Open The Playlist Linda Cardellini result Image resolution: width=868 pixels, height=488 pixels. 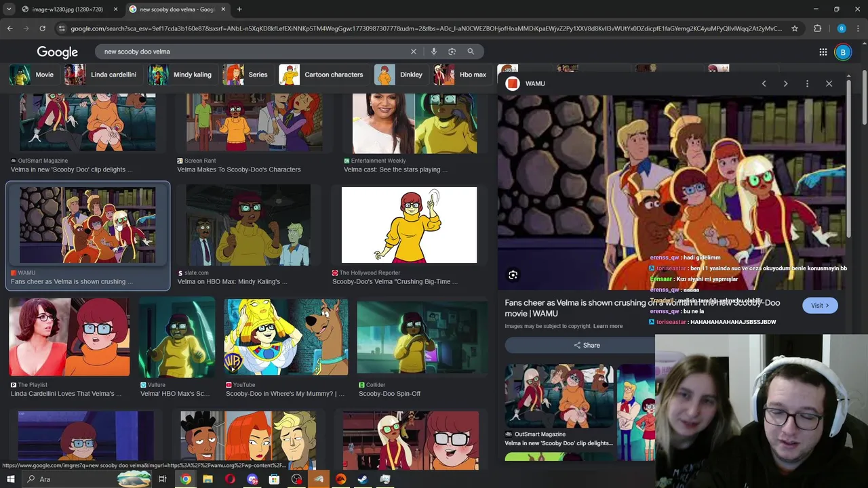69,348
